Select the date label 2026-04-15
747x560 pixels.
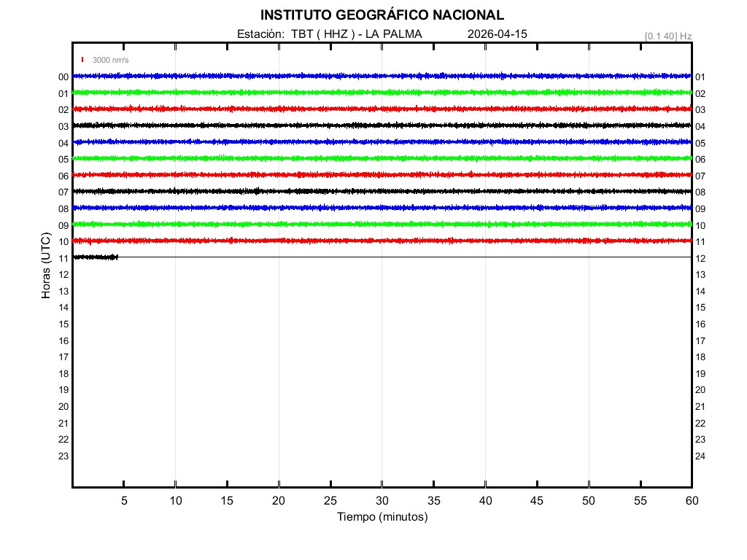[x=497, y=34]
